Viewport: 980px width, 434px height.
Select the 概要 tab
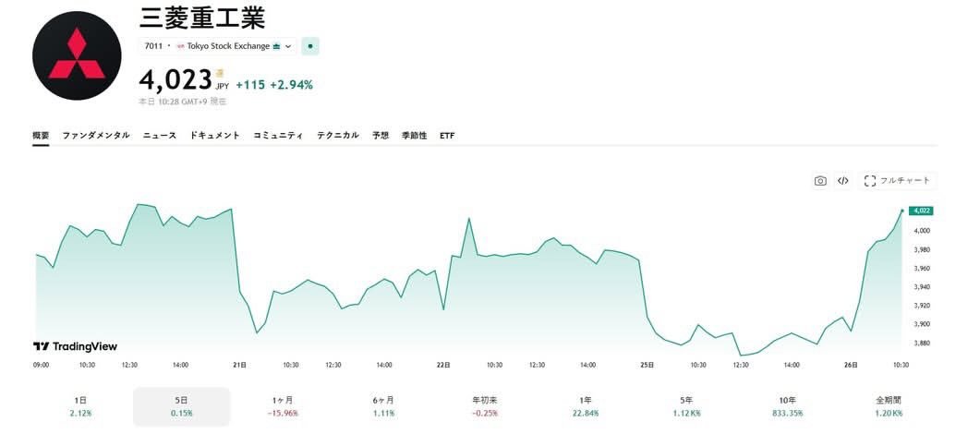(x=41, y=136)
